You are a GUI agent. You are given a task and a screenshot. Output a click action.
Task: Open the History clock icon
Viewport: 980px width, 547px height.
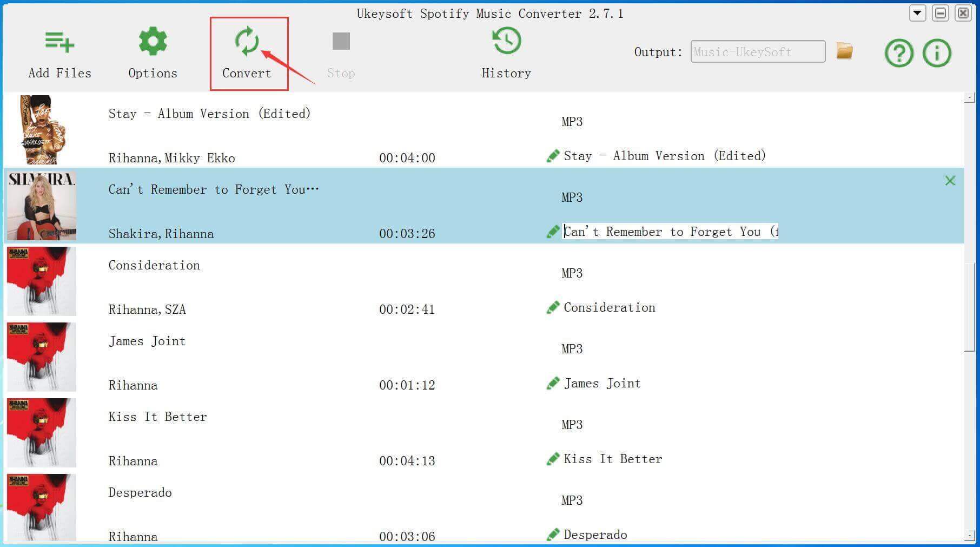(x=506, y=41)
